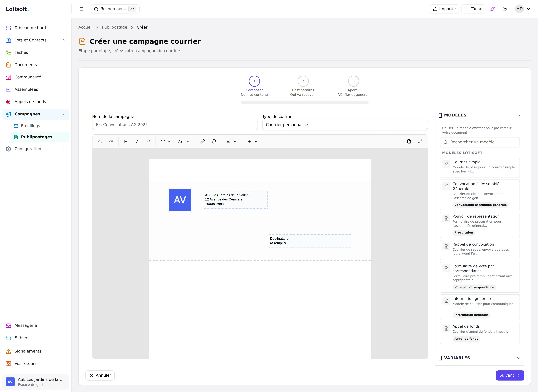Click the Rechercher un modèle search field
The image size is (538, 392).
coord(480,142)
